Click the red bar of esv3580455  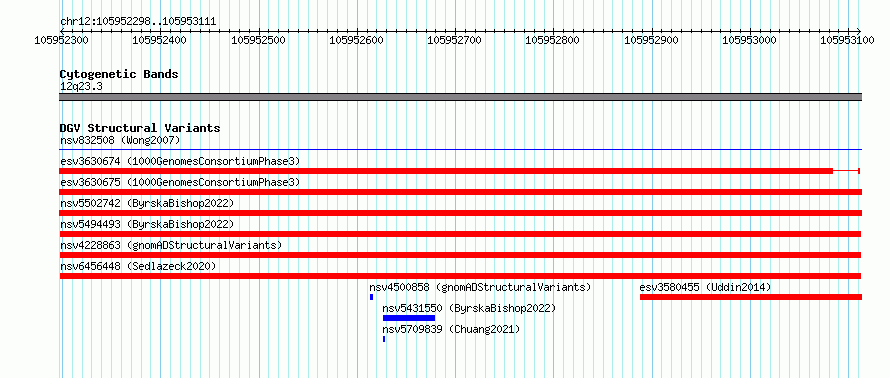[x=751, y=297]
